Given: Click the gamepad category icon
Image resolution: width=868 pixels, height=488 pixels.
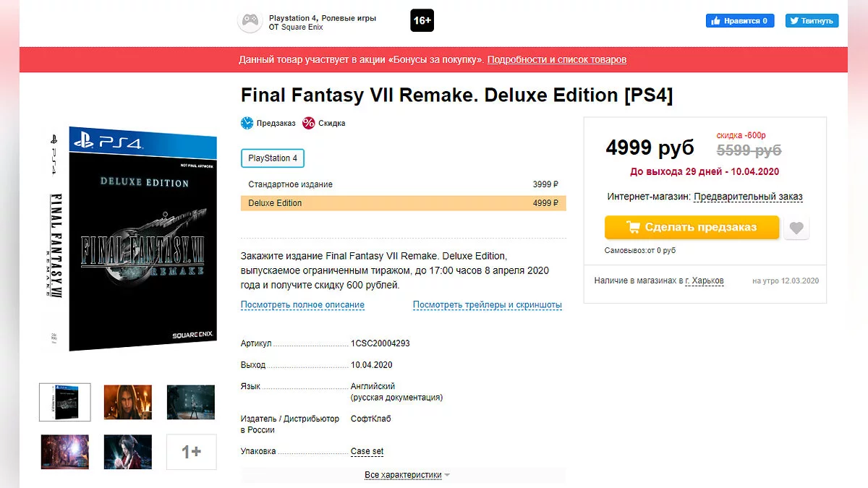Looking at the screenshot, I should click(x=250, y=22).
